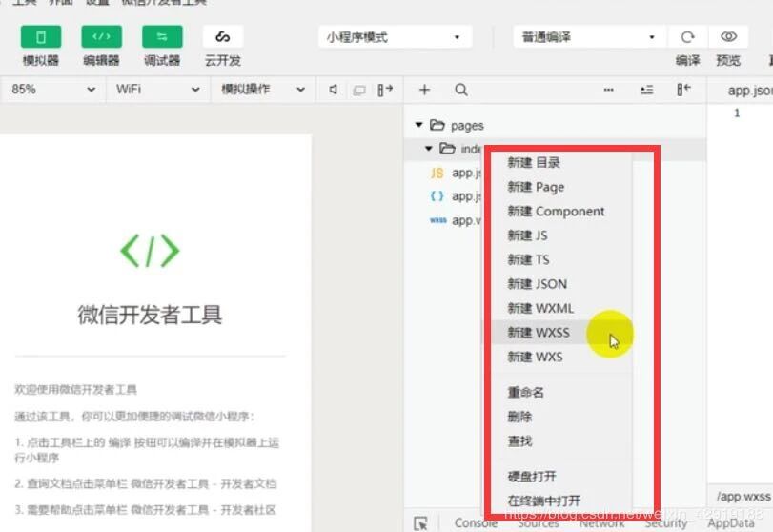The width and height of the screenshot is (773, 532).
Task: Open the simulated operations dropdown
Action: click(x=263, y=90)
